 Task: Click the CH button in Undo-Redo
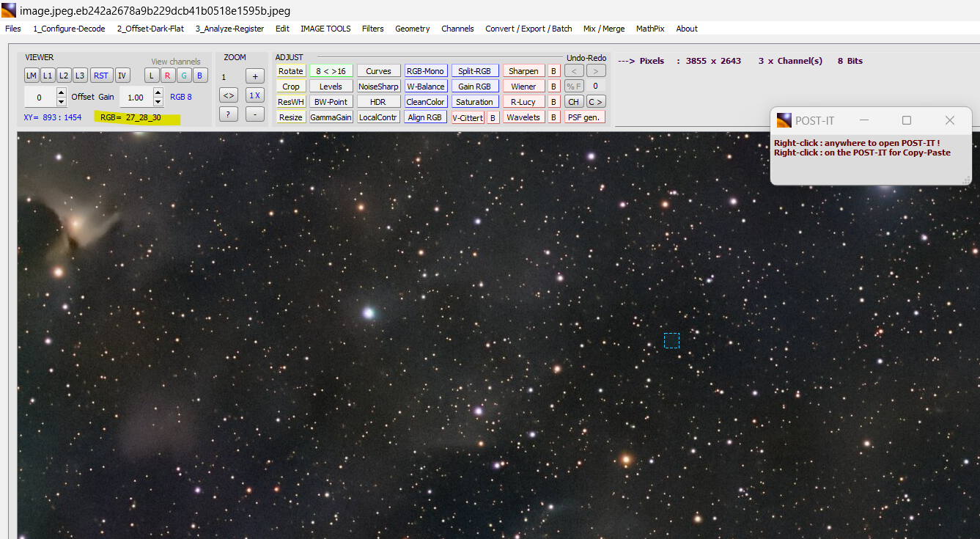click(x=574, y=102)
